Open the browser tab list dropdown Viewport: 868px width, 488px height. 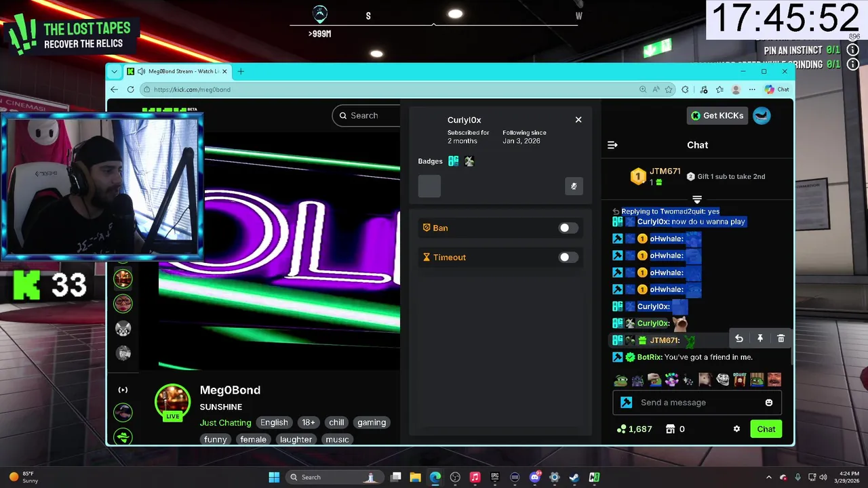pyautogui.click(x=114, y=71)
